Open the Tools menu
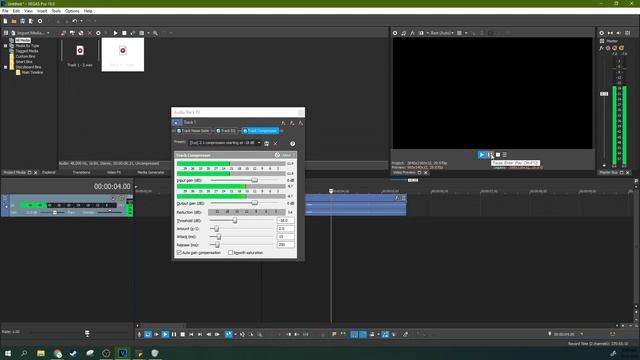Image resolution: width=640 pixels, height=360 pixels. tap(56, 11)
